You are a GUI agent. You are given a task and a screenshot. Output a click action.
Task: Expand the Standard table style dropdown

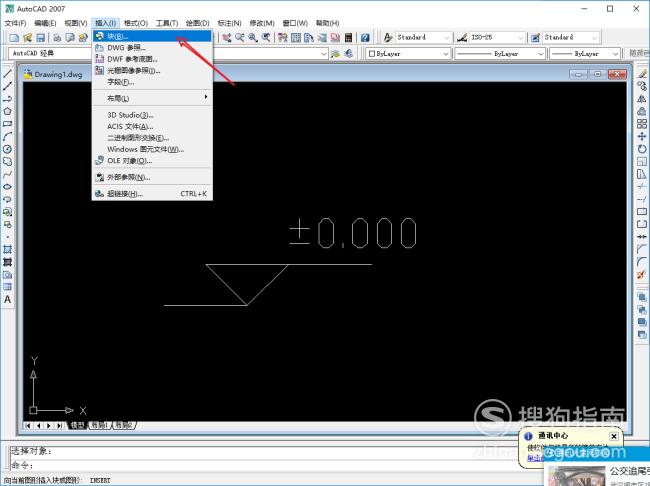pyautogui.click(x=595, y=38)
